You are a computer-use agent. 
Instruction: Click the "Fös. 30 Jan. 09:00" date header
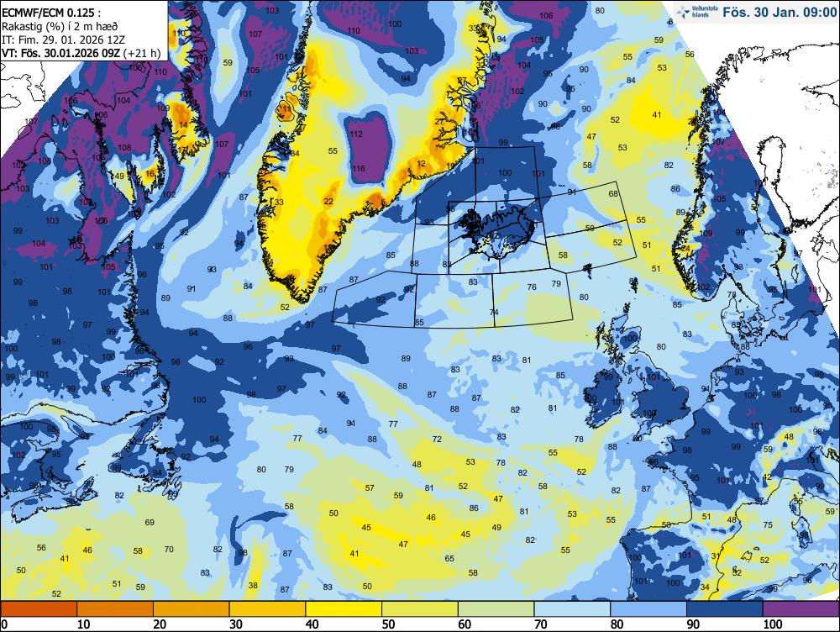779,12
